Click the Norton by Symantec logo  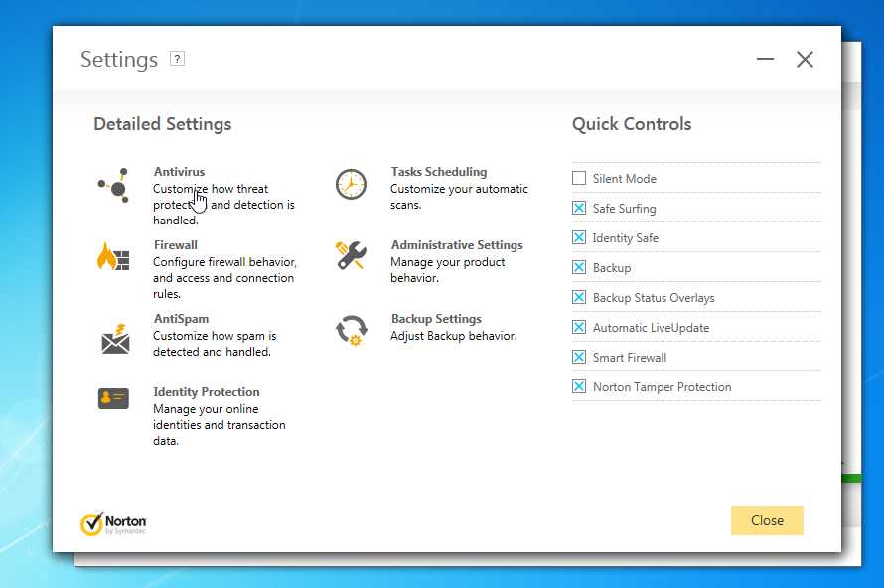click(113, 523)
